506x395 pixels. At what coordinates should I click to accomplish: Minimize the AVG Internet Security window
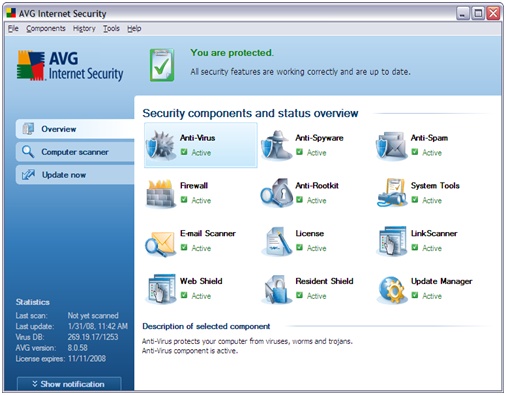click(462, 13)
